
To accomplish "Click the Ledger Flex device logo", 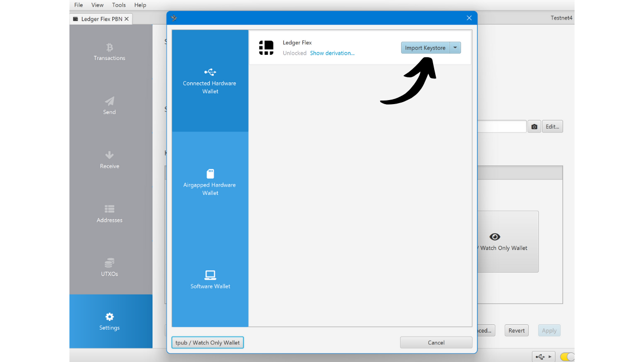I will click(x=266, y=48).
